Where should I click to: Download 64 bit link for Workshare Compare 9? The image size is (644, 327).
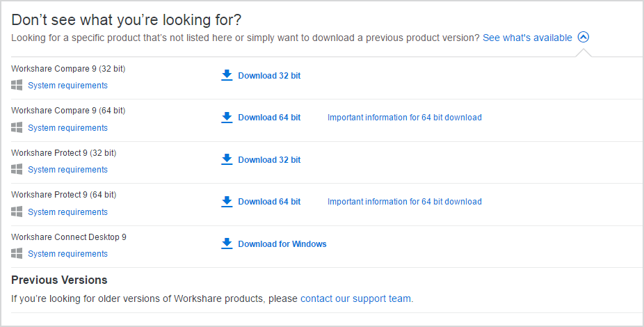(269, 118)
